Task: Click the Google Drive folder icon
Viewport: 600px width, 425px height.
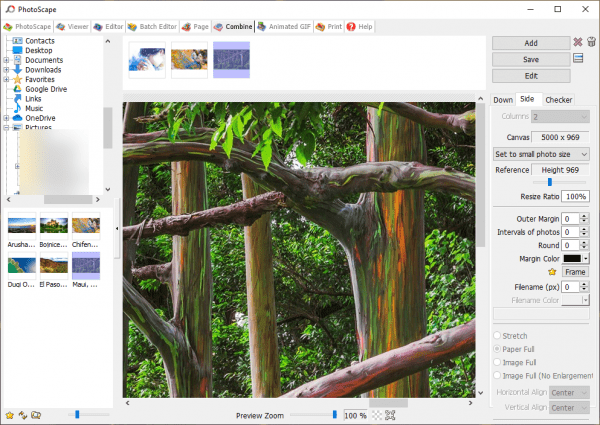Action: pyautogui.click(x=17, y=89)
